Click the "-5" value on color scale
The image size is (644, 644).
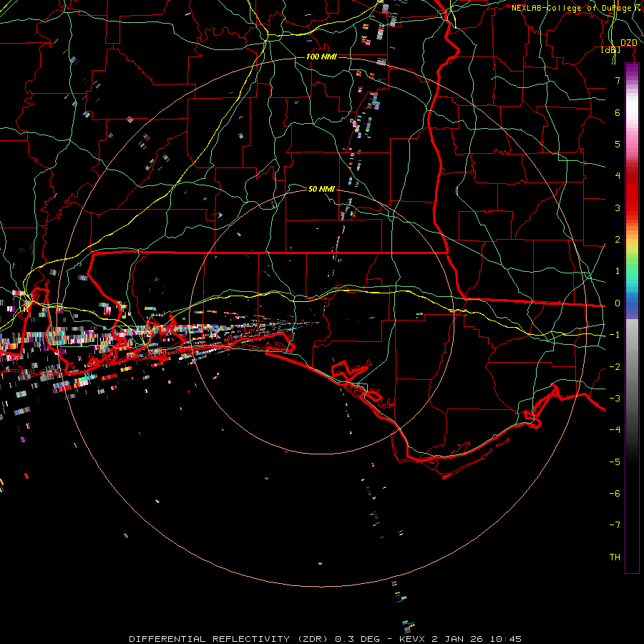point(615,462)
